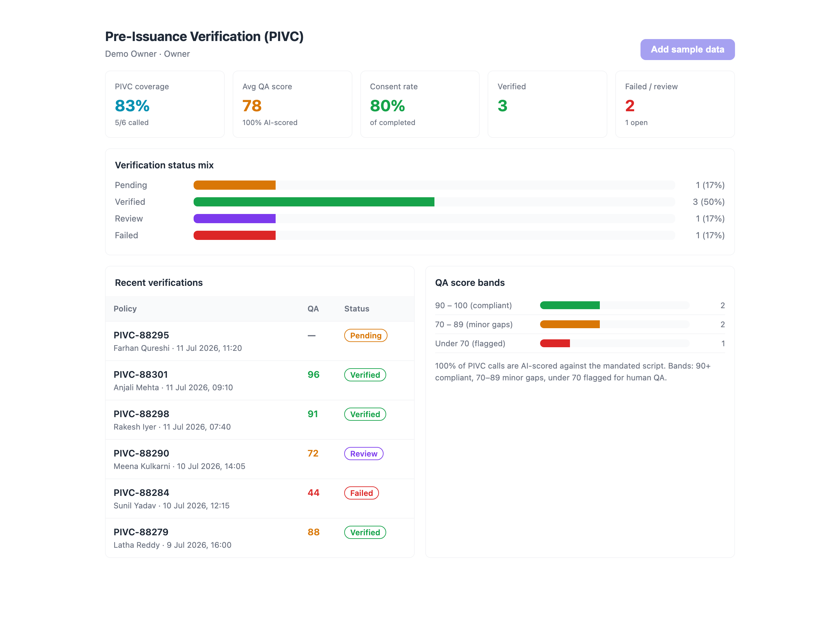The image size is (840, 617).
Task: Click the Recent verifications heading
Action: pyautogui.click(x=159, y=282)
